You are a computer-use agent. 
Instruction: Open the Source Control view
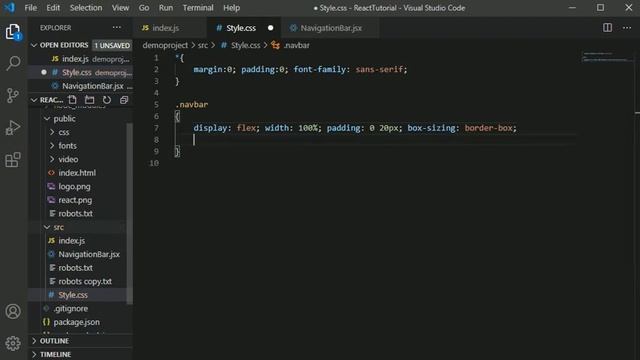click(13, 96)
